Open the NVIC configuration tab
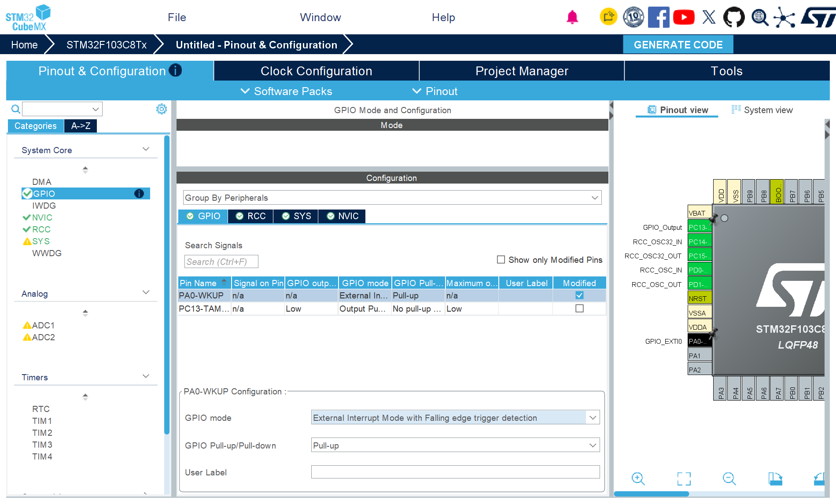 (343, 216)
